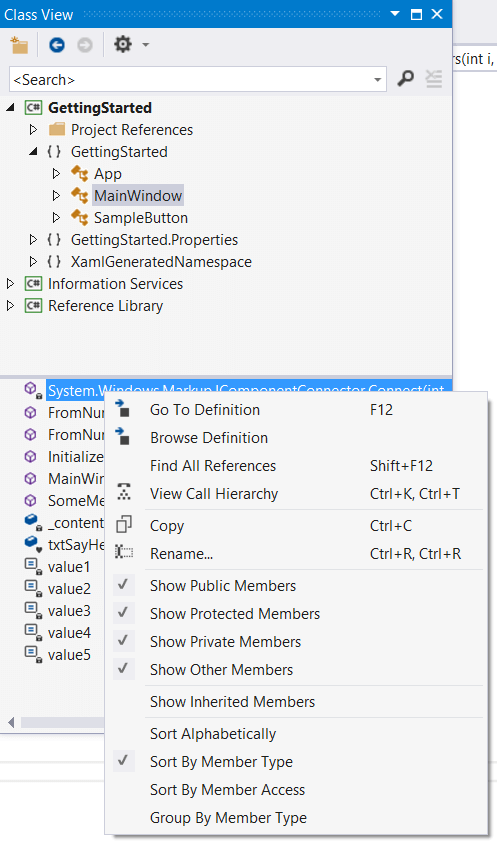Click the Back navigation arrow icon
The image size is (497, 845).
coord(57,45)
